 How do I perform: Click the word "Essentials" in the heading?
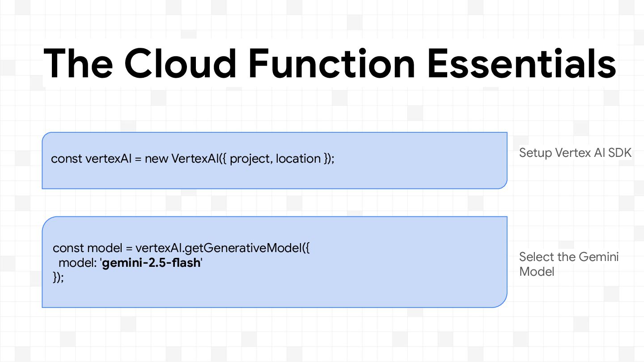coord(521,63)
